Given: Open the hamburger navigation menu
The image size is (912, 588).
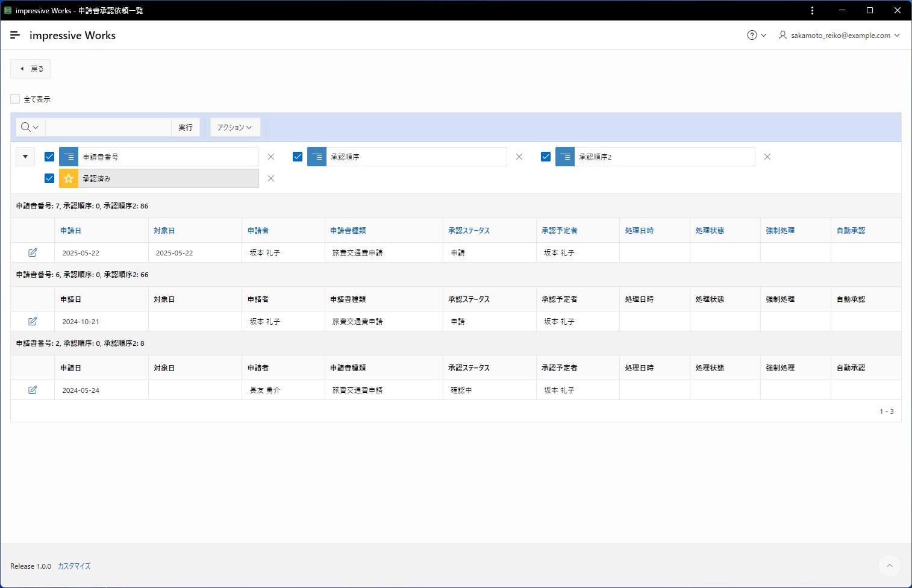Looking at the screenshot, I should [x=15, y=35].
